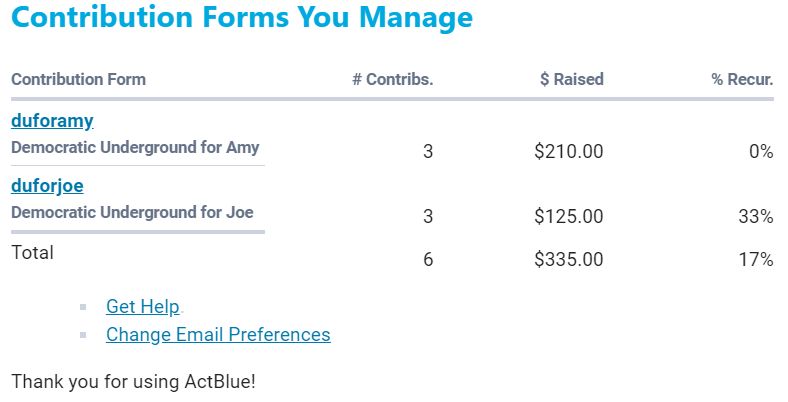Click the Contribution Forms You Manage heading
This screenshot has width=788, height=402.
[241, 18]
